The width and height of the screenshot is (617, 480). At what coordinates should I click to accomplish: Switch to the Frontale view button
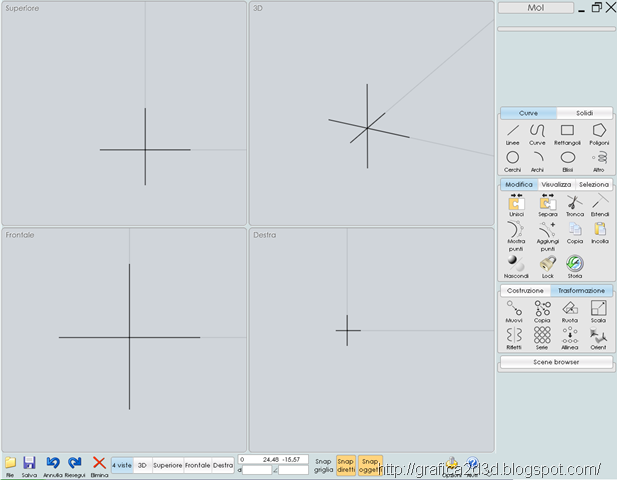click(x=198, y=465)
